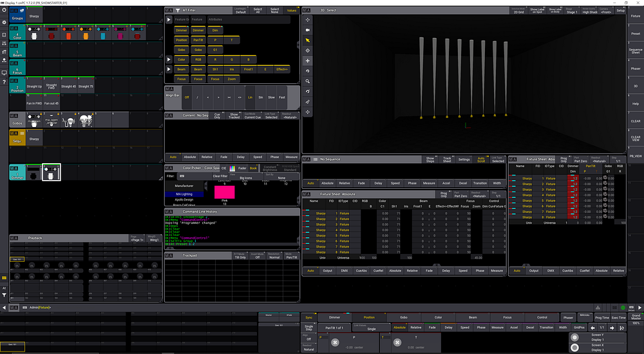Viewport: 644px width, 354px height.
Task: Click the power icon in the left sidebar
Action: coord(5,11)
